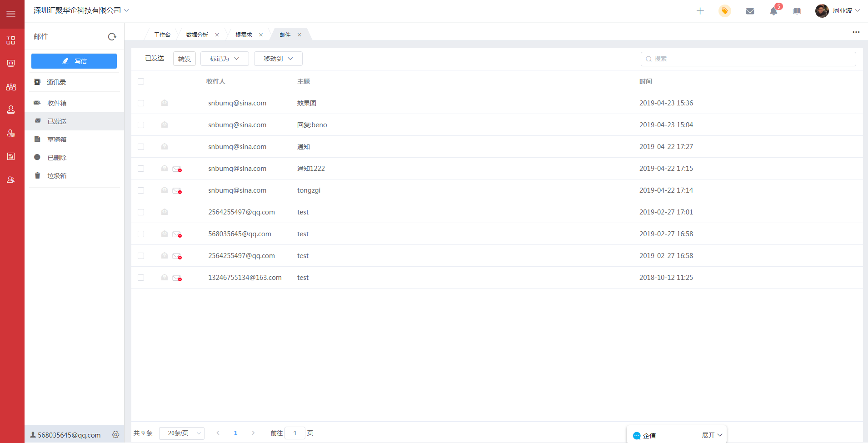Click the 搜索 search field
Screen dimensions: 868x443
click(x=748, y=59)
